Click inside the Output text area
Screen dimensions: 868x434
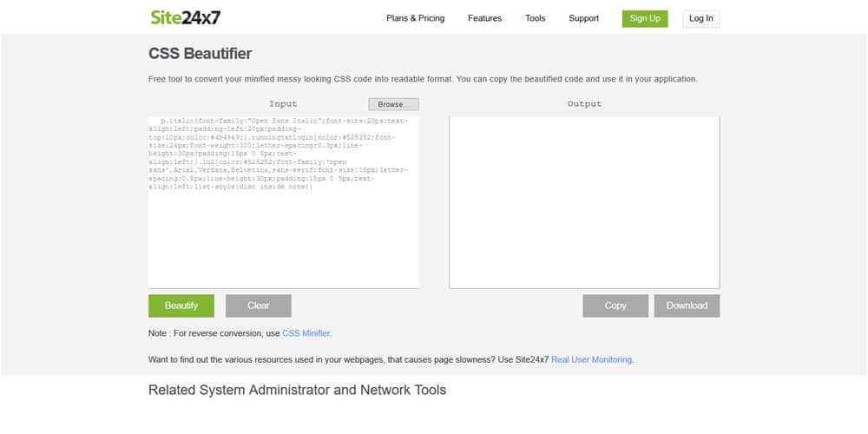[584, 202]
